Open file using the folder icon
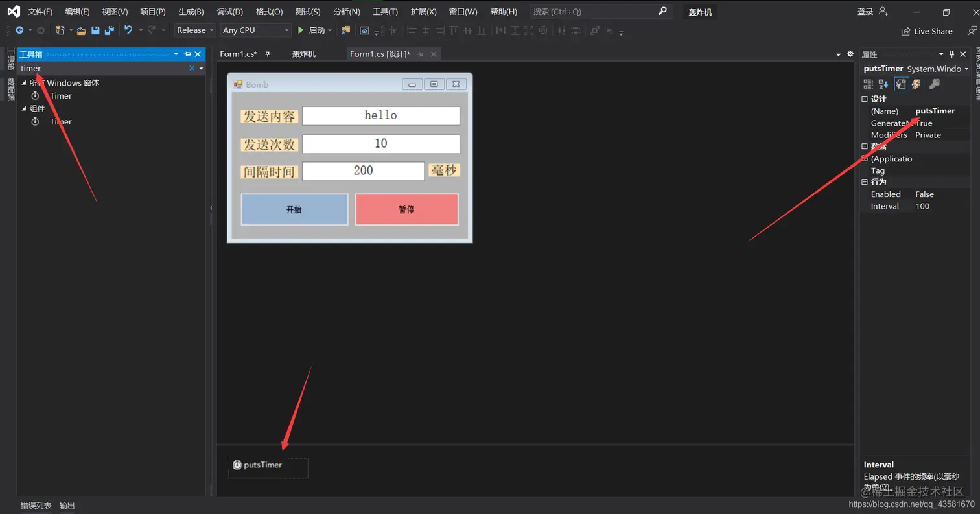980x514 pixels. 81,30
